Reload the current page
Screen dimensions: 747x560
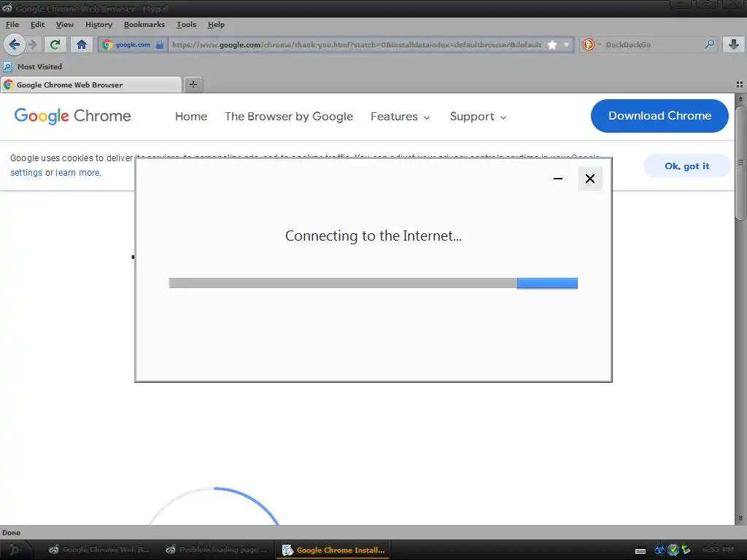(x=55, y=44)
